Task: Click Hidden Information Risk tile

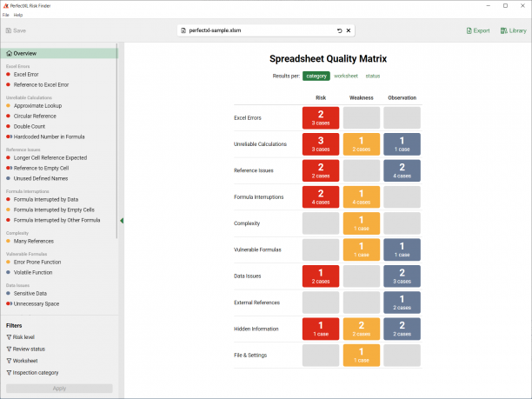Action: point(321,329)
